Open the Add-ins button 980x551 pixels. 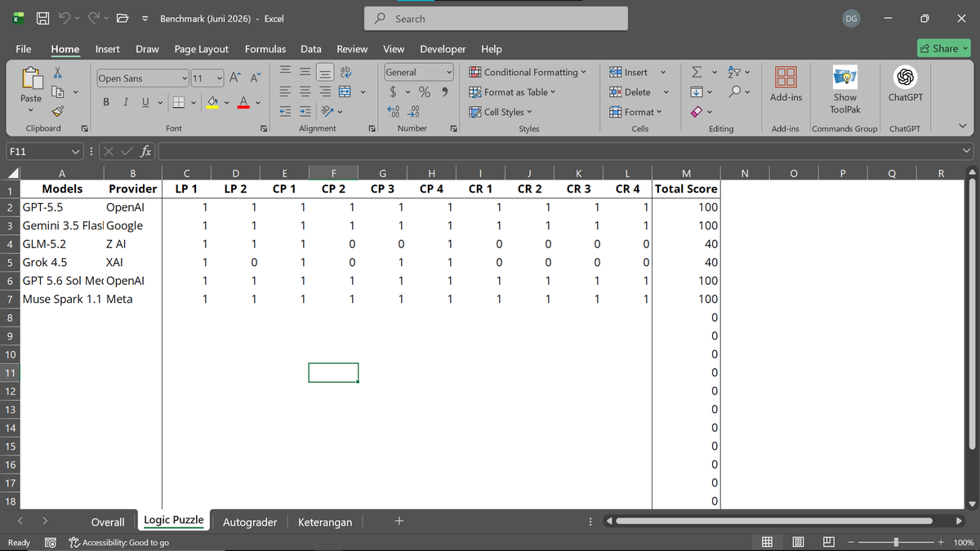[x=786, y=85]
